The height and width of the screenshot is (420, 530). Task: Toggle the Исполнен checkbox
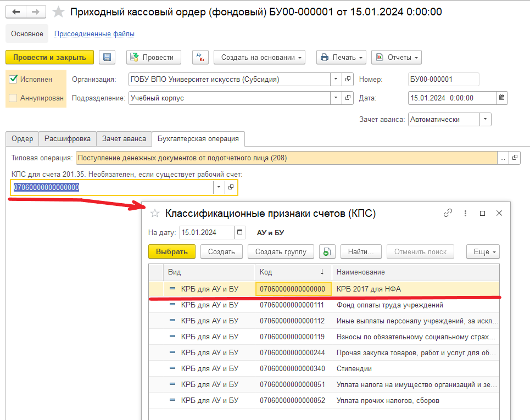pyautogui.click(x=13, y=79)
